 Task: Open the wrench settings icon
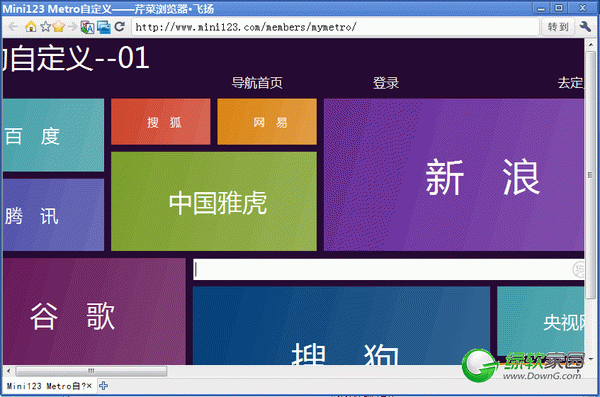click(585, 27)
